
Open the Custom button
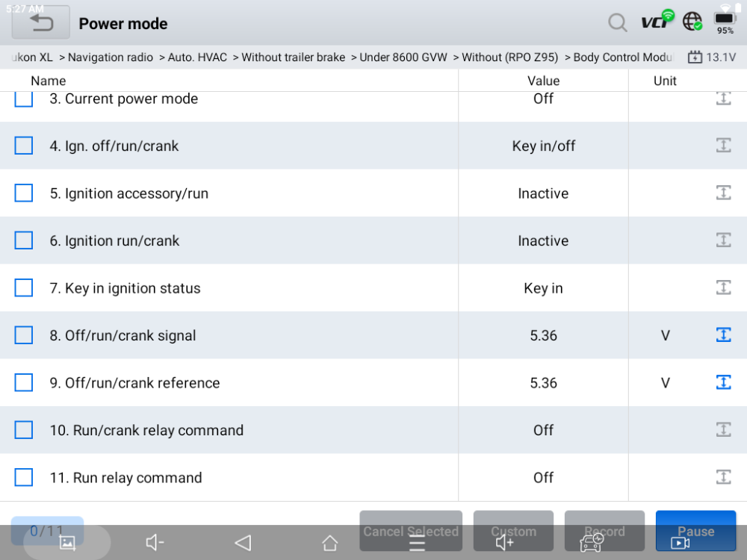point(514,531)
